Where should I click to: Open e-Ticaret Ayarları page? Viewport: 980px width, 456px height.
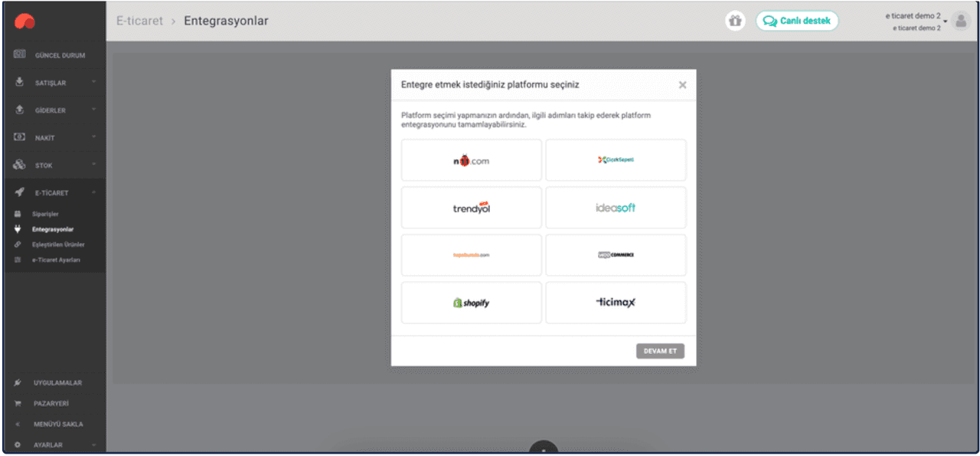point(56,260)
